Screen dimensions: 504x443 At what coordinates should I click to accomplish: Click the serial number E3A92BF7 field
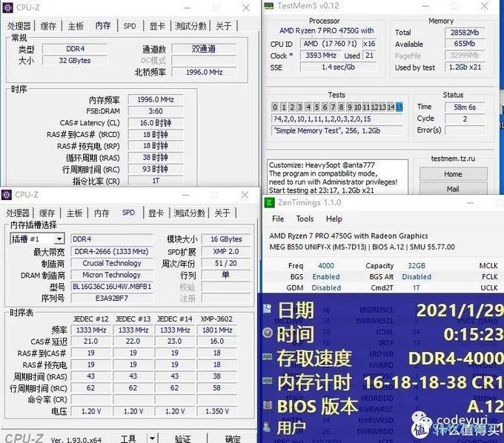coord(111,298)
